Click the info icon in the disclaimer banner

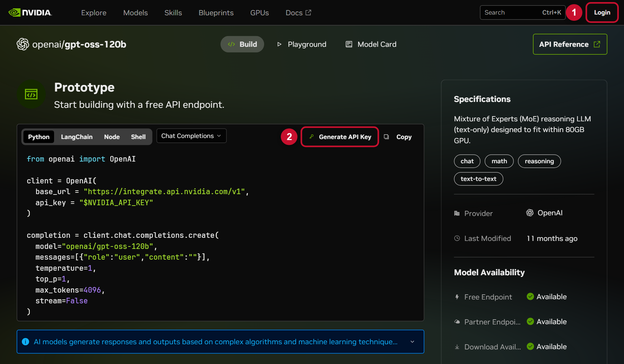(x=25, y=342)
